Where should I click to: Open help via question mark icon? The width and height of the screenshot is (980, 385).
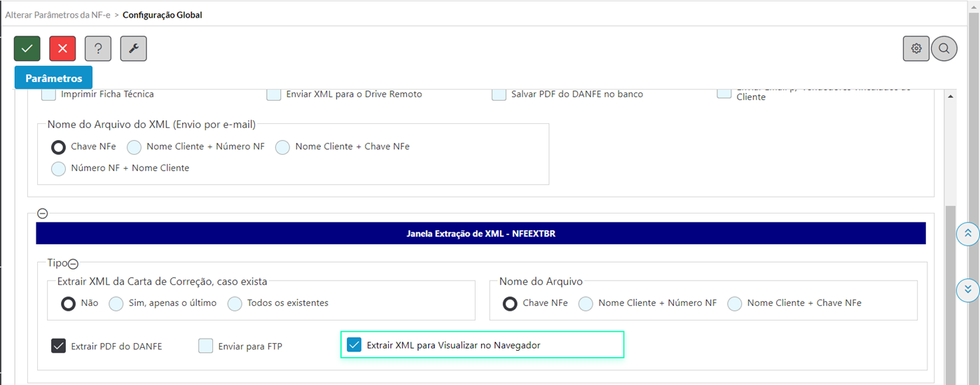pos(98,48)
